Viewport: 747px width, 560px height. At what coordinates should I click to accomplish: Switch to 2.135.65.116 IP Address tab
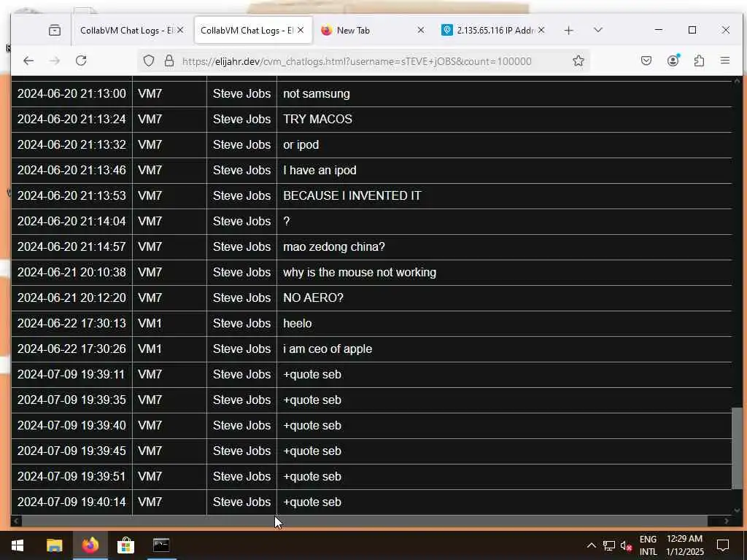click(x=495, y=31)
